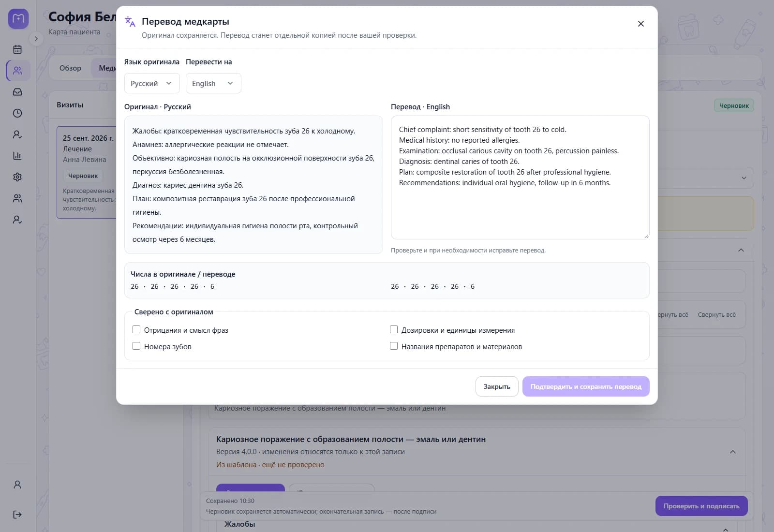Click the logout icon in sidebar

tap(17, 515)
